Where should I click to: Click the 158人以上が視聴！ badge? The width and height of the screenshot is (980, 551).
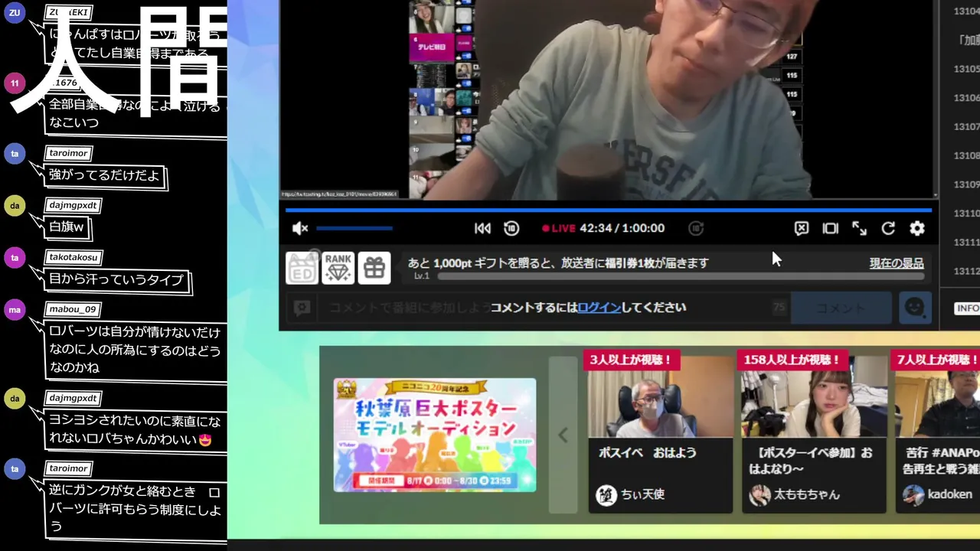coord(792,360)
